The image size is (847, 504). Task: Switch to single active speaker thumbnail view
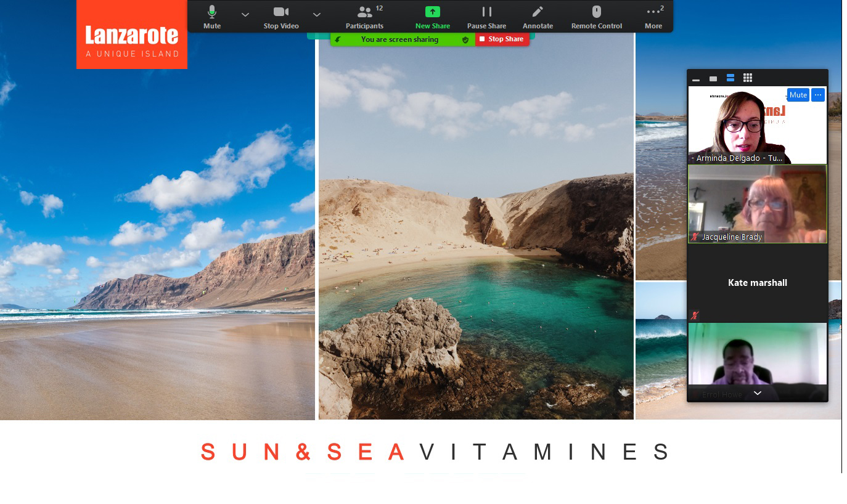[x=713, y=78]
